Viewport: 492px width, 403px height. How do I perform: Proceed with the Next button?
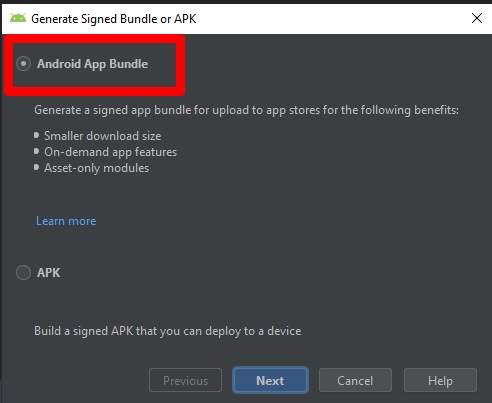tap(270, 380)
